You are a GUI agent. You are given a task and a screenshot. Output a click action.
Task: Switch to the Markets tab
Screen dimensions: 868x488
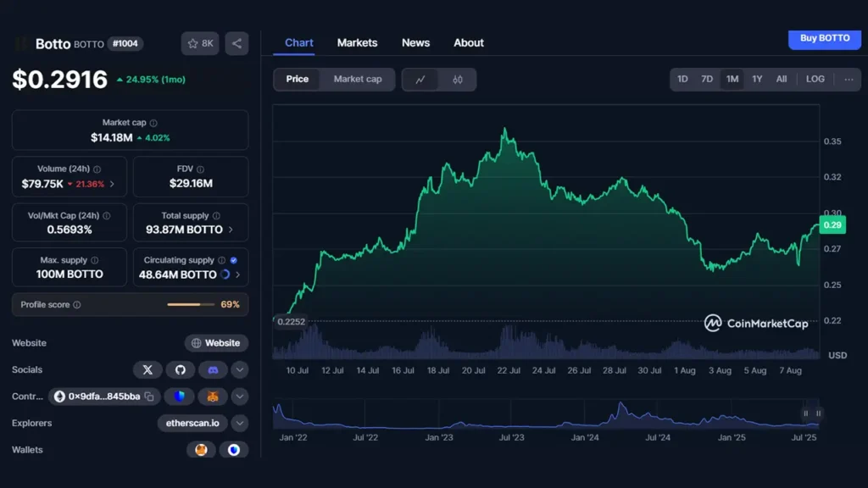coord(357,42)
